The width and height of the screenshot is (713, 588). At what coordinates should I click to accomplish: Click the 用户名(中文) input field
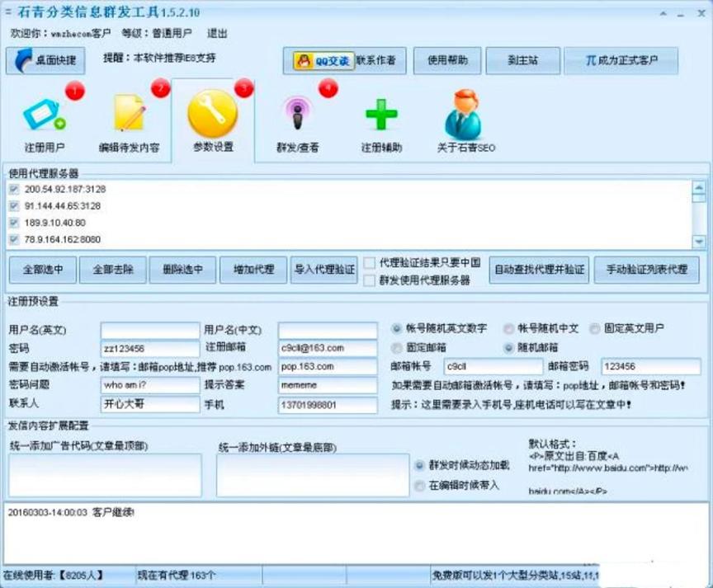point(328,331)
